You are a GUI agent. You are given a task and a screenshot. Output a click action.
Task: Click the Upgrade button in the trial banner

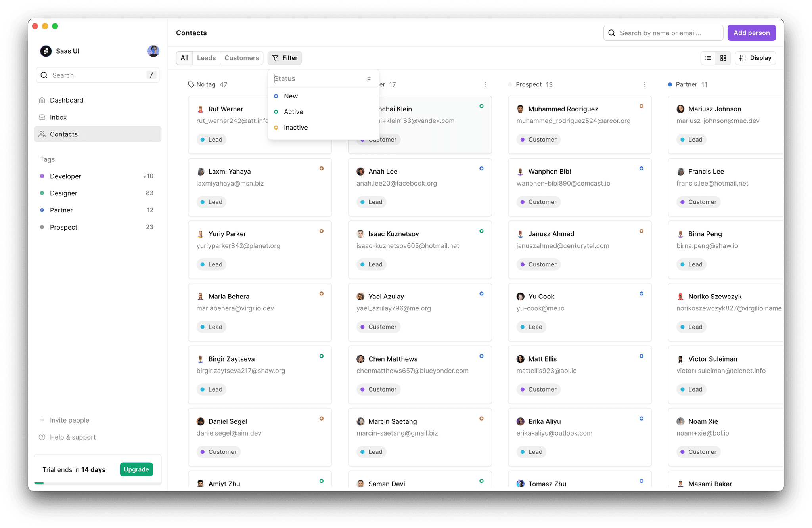136,469
